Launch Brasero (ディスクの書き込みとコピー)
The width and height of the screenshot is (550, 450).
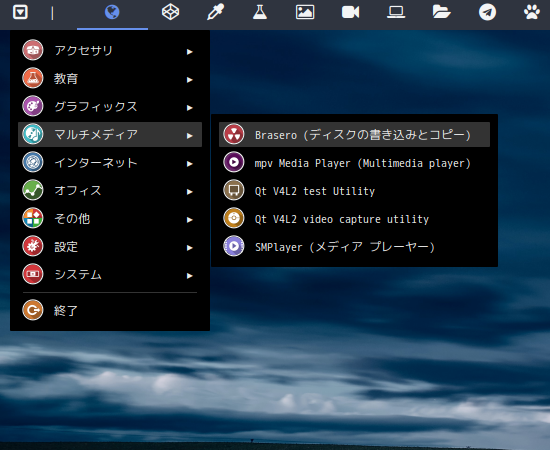pyautogui.click(x=354, y=134)
